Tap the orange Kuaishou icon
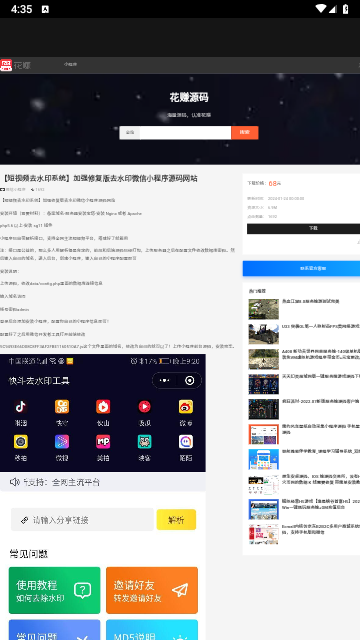 (62, 407)
